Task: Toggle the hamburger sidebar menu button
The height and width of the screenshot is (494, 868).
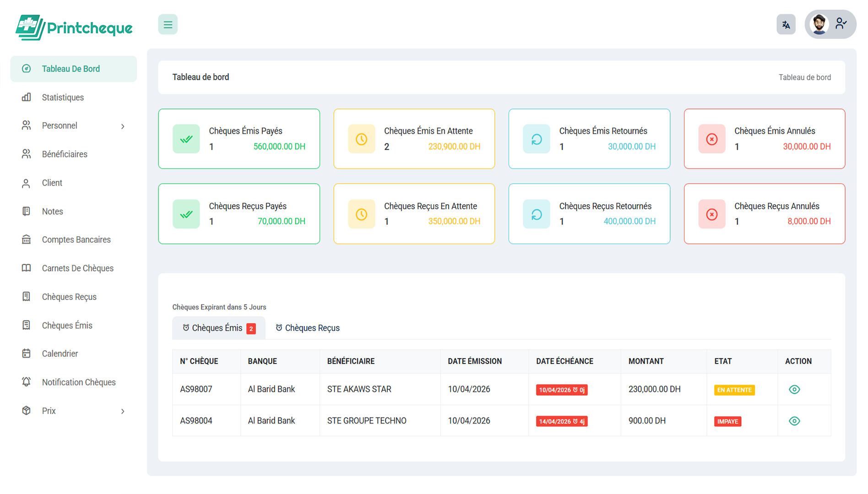Action: pos(168,24)
